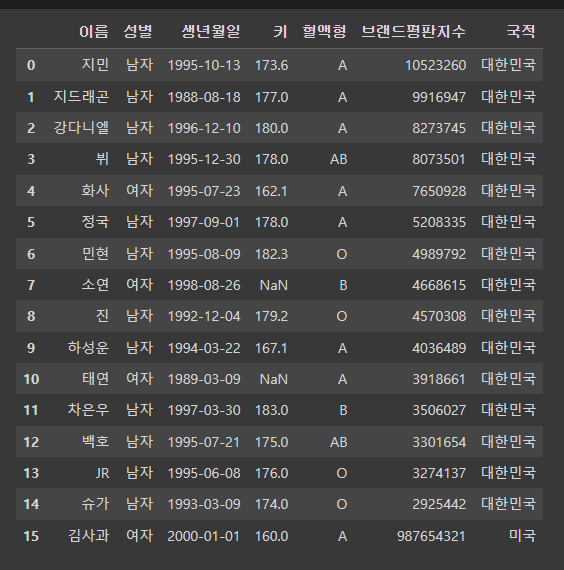
Task: Click brand index 8073501
Action: [439, 160]
